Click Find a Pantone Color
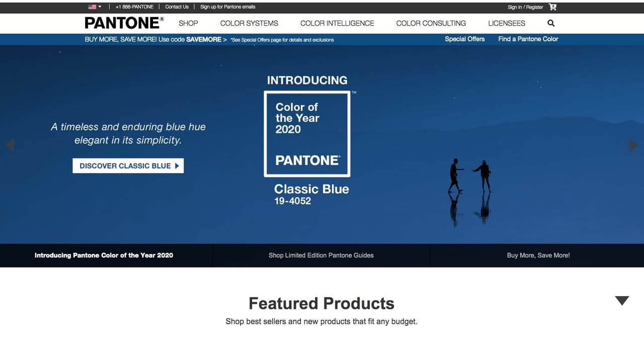Image resolution: width=644 pixels, height=337 pixels. (528, 39)
